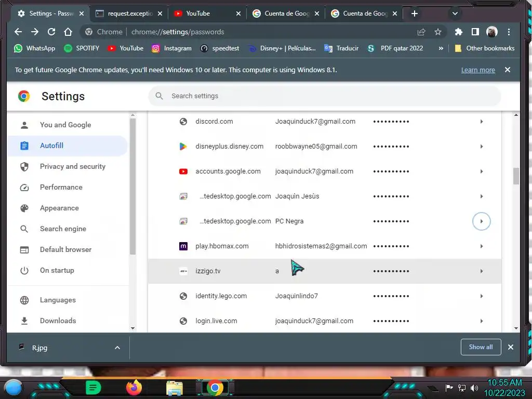Image resolution: width=532 pixels, height=399 pixels.
Task: Share this page icon in address bar
Action: (x=421, y=32)
